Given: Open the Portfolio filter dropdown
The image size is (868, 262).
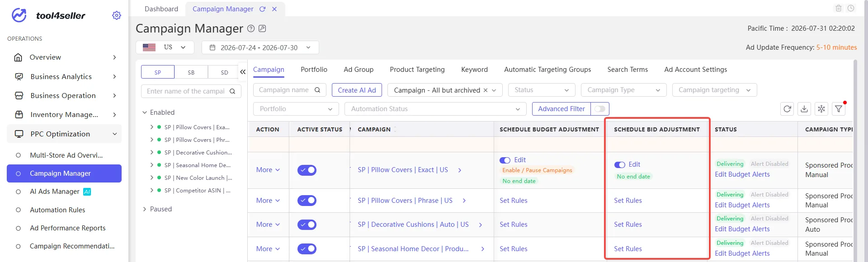Looking at the screenshot, I should [296, 109].
